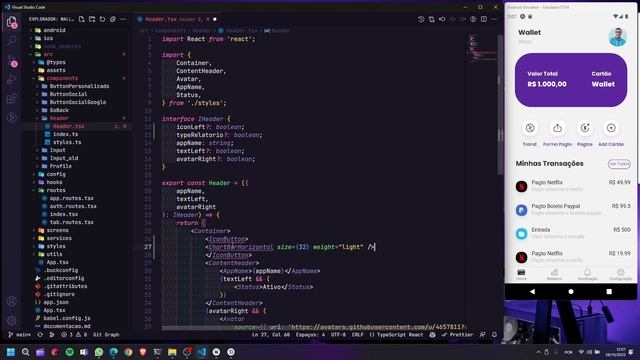Click Prettier in the status bar

[458, 335]
